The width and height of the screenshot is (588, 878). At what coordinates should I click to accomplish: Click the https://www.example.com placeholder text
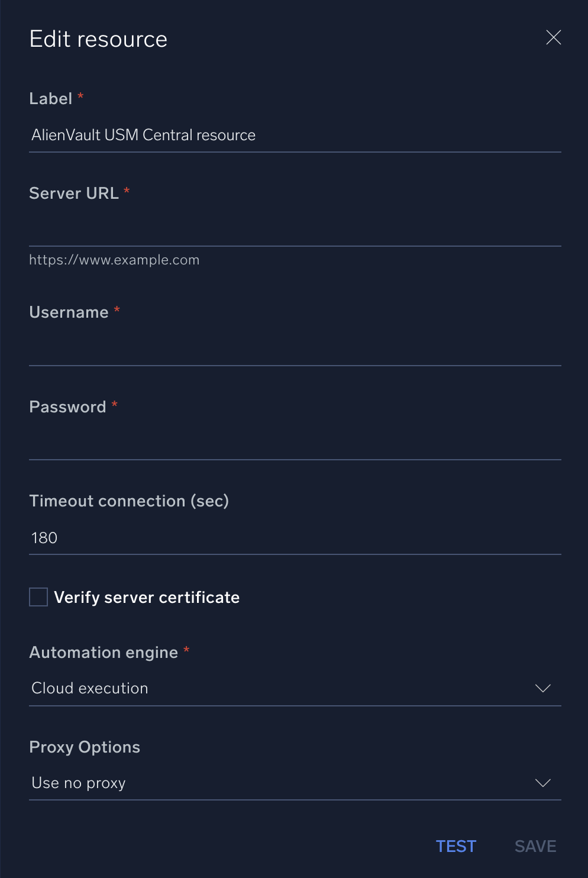tap(114, 259)
